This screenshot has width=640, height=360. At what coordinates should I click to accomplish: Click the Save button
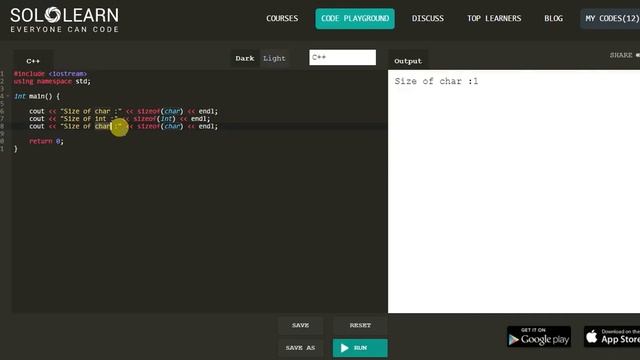(x=300, y=325)
